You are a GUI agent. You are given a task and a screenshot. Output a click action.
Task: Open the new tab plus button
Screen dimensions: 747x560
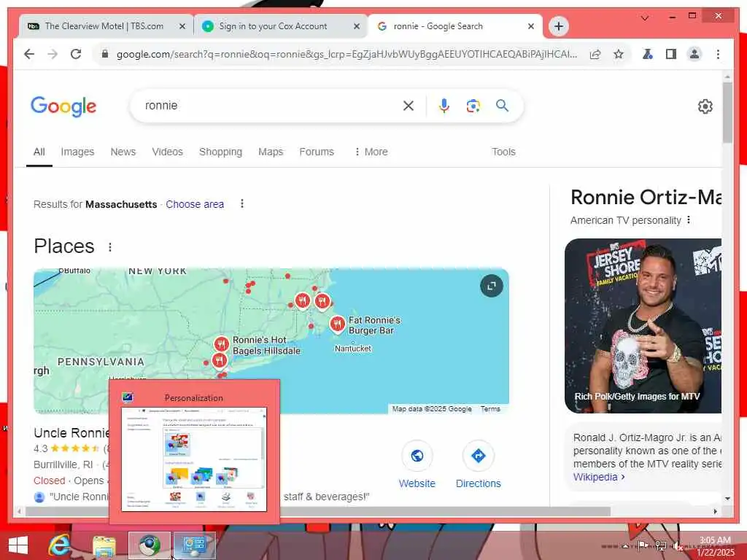click(x=559, y=26)
